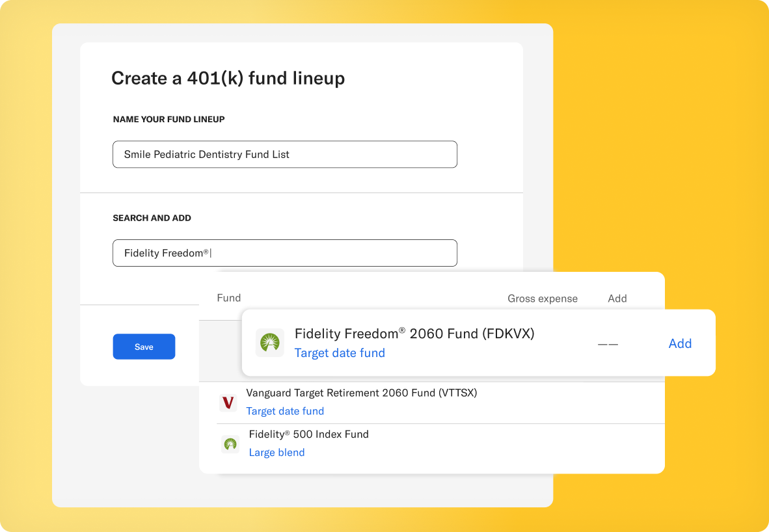Image resolution: width=769 pixels, height=532 pixels.
Task: Click the Create a 401(k) fund lineup heading
Action: point(228,79)
